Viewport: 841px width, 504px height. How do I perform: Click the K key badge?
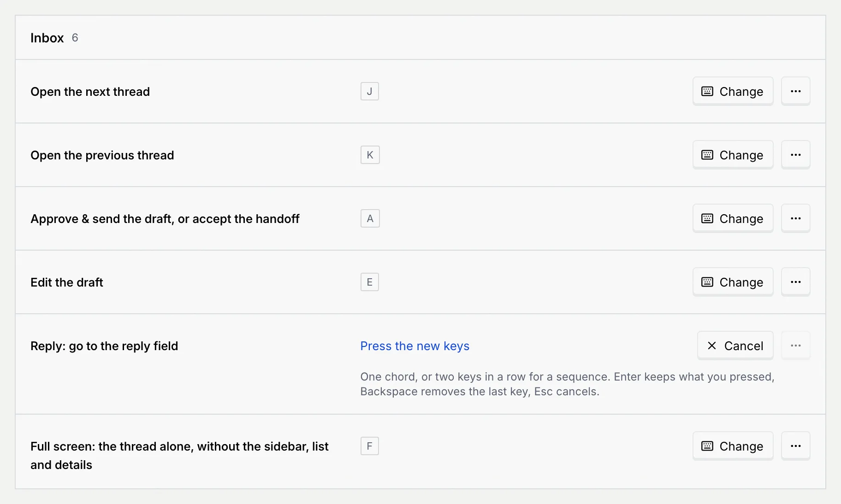[x=370, y=155]
